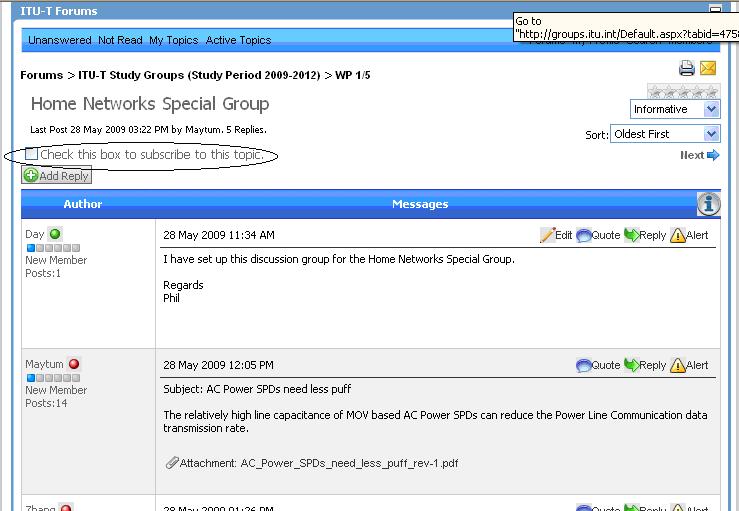Reply to the 11:34 AM post

coord(645,235)
